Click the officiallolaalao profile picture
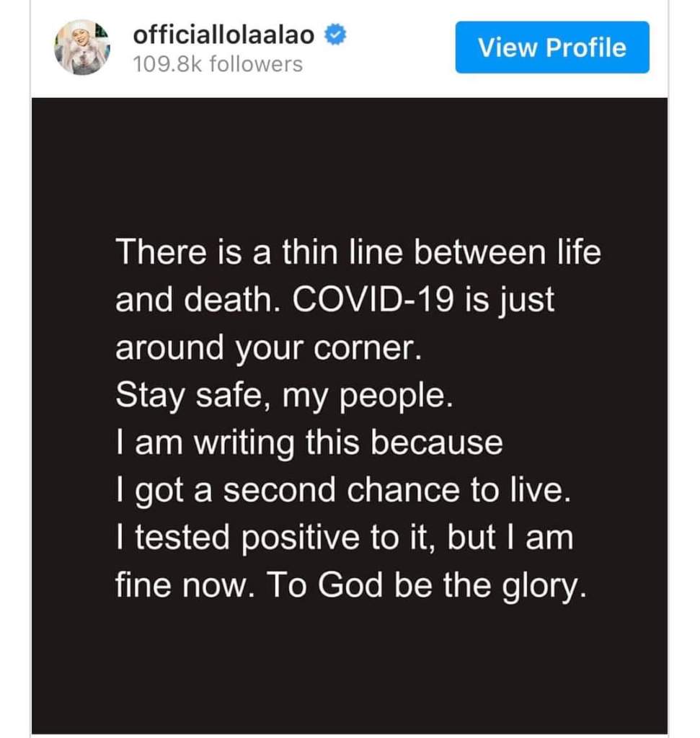The image size is (700, 738). click(x=82, y=47)
